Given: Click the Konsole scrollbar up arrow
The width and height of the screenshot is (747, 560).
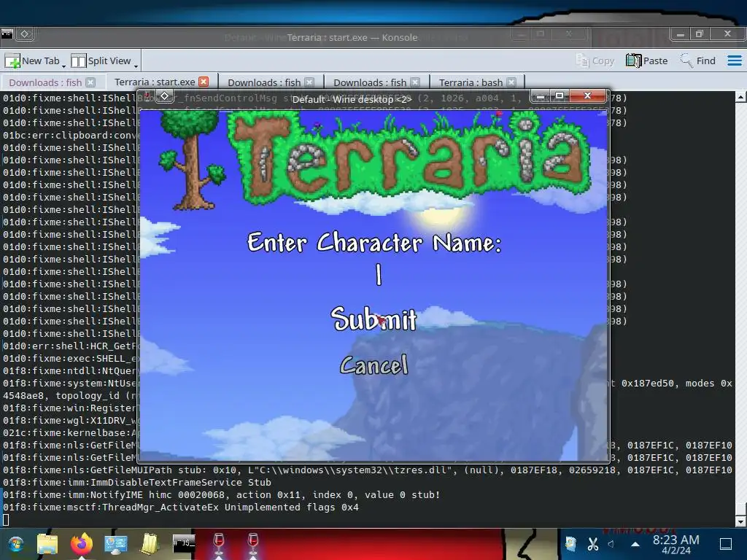Looking at the screenshot, I should 741,97.
